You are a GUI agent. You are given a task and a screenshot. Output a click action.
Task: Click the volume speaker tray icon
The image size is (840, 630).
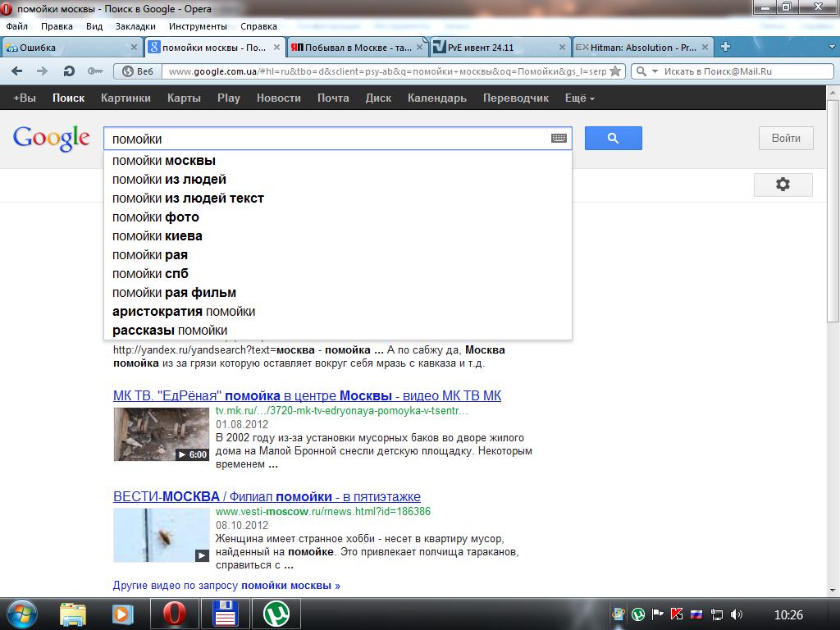(x=737, y=614)
